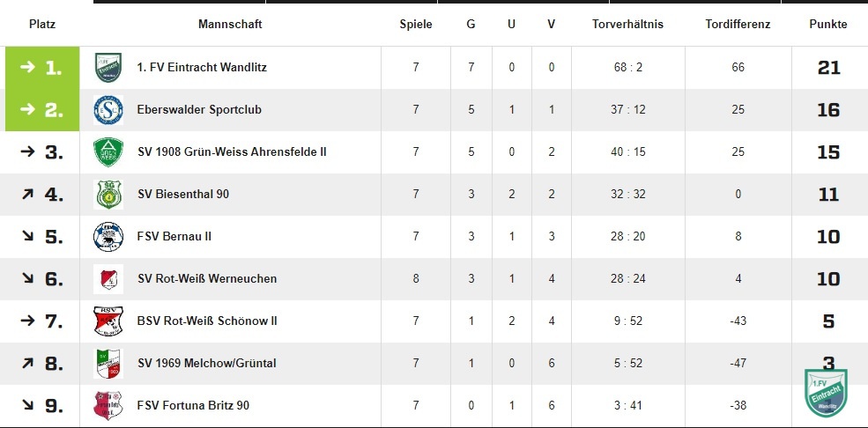
Task: Click the FSV Bernau II round logo
Action: pyautogui.click(x=108, y=237)
